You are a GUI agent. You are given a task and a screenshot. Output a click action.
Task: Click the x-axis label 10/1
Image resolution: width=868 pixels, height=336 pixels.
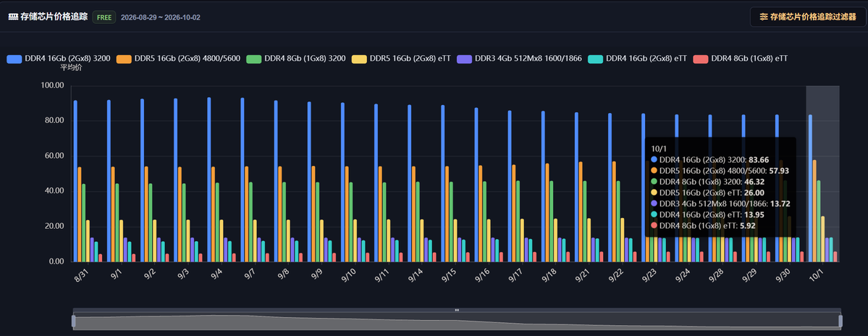click(816, 275)
